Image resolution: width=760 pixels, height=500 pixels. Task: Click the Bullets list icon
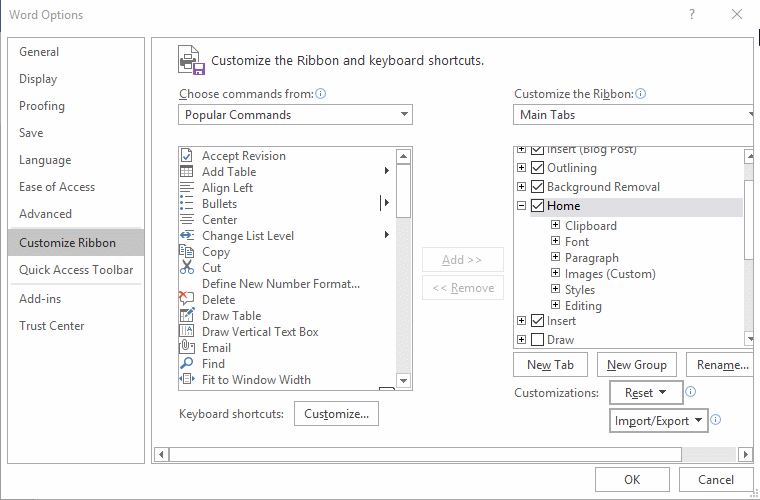click(x=186, y=204)
